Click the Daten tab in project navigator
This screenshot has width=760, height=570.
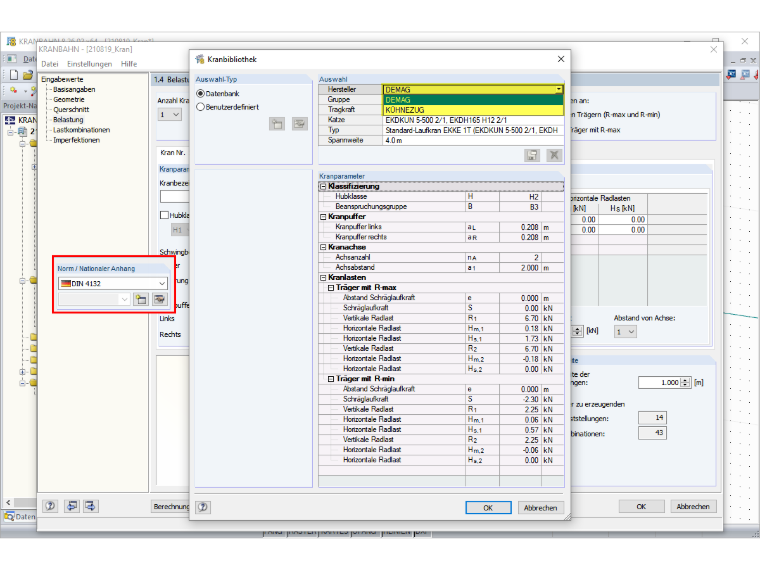click(20, 517)
